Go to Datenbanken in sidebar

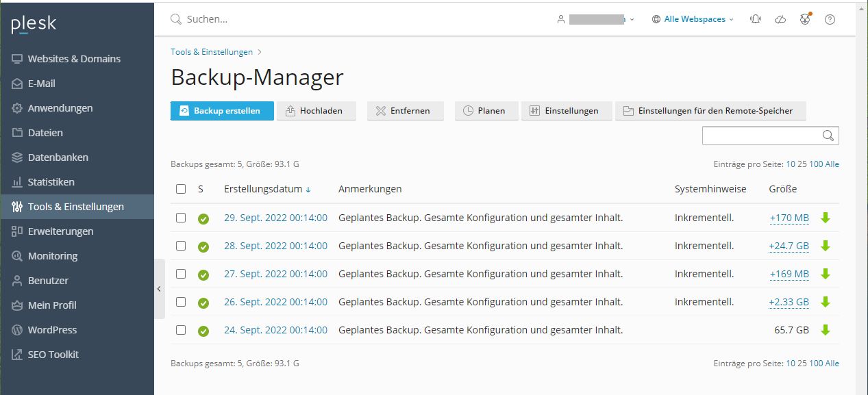58,157
